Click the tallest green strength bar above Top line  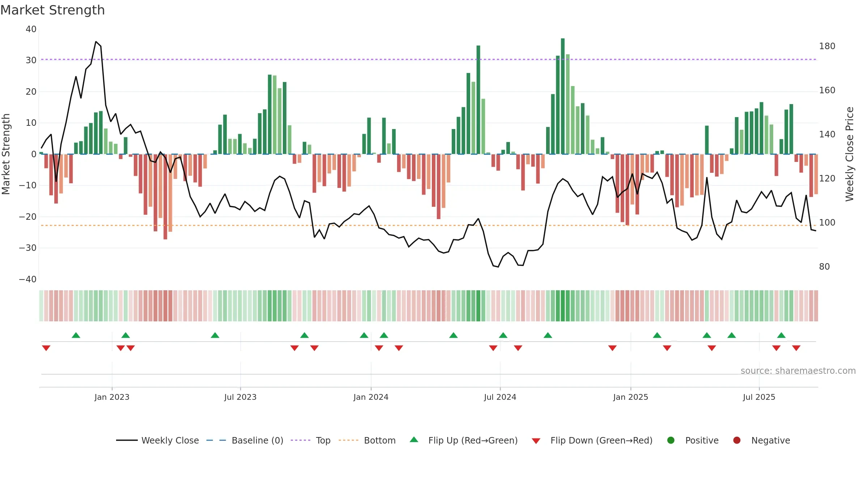click(563, 96)
